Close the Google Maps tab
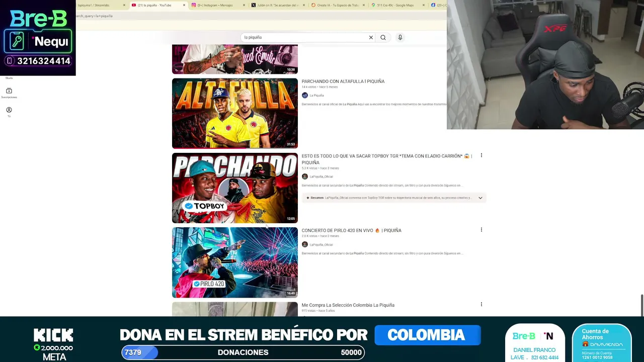The height and width of the screenshot is (362, 644). [x=424, y=5]
